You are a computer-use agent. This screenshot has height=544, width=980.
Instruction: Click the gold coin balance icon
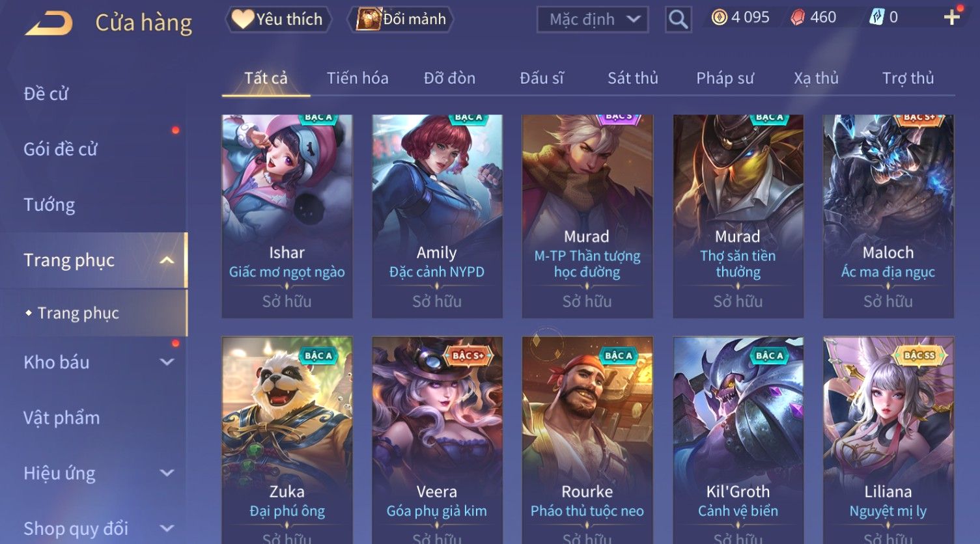tap(719, 18)
